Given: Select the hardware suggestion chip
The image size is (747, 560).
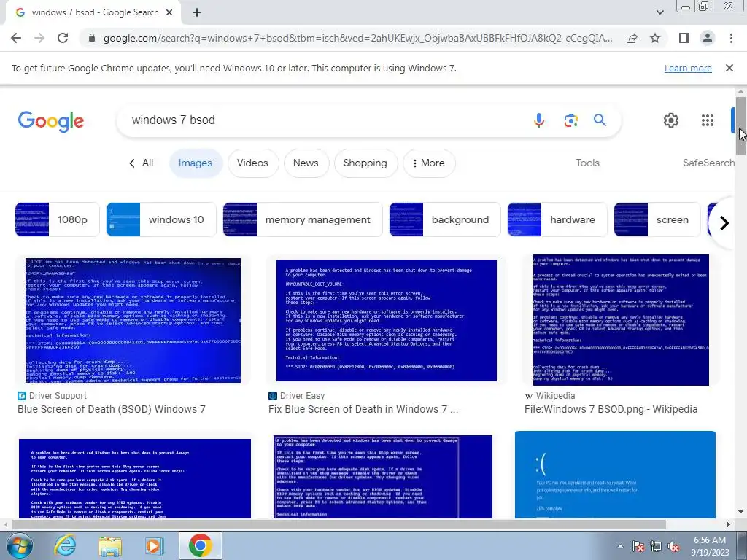Looking at the screenshot, I should [x=557, y=219].
